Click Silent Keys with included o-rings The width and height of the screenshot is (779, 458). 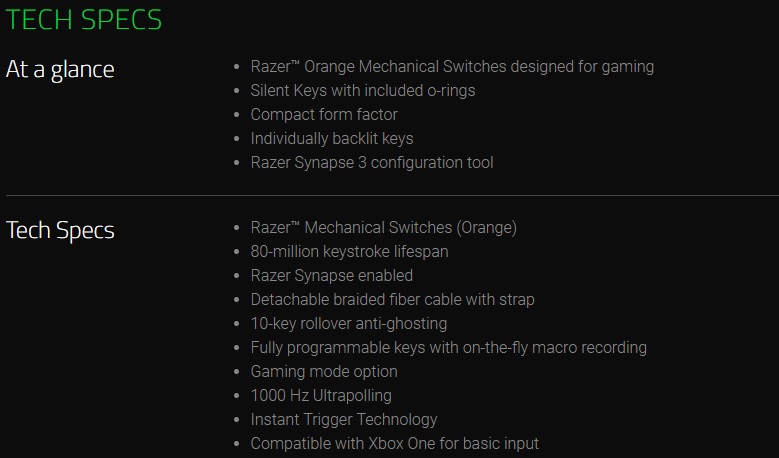362,91
